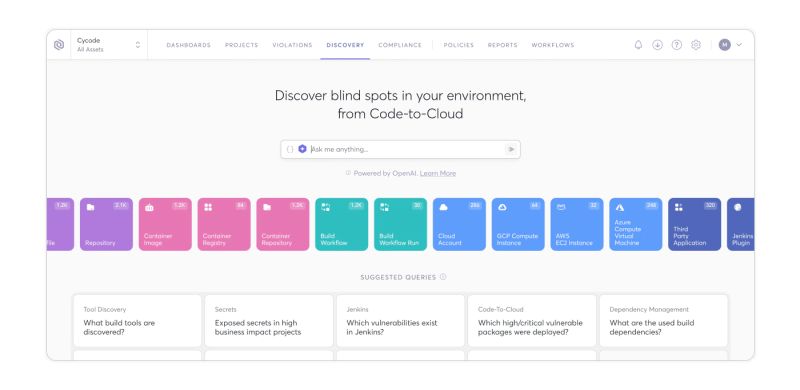
Task: Click the 32 badge on AWS EC2 Instance
Action: coord(593,205)
